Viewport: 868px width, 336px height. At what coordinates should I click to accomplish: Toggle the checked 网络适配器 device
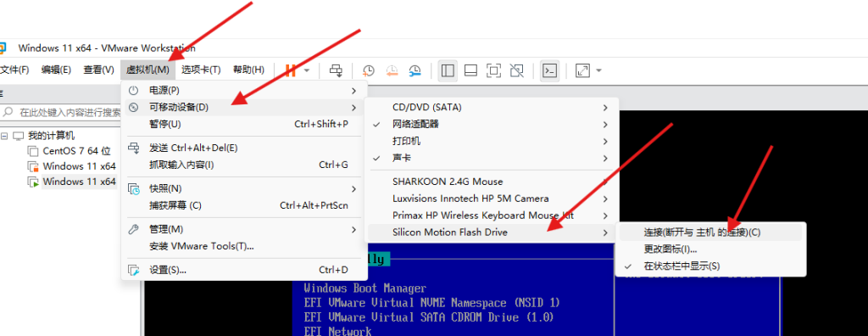tap(491, 124)
